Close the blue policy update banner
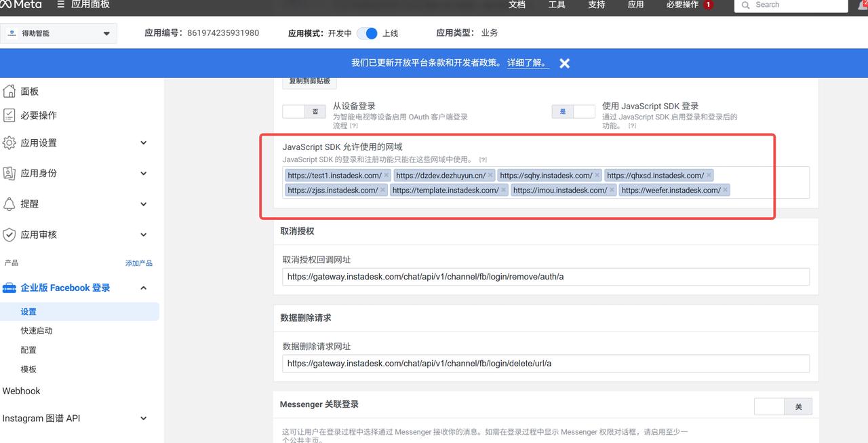Viewport: 868px width, 443px height. tap(564, 63)
